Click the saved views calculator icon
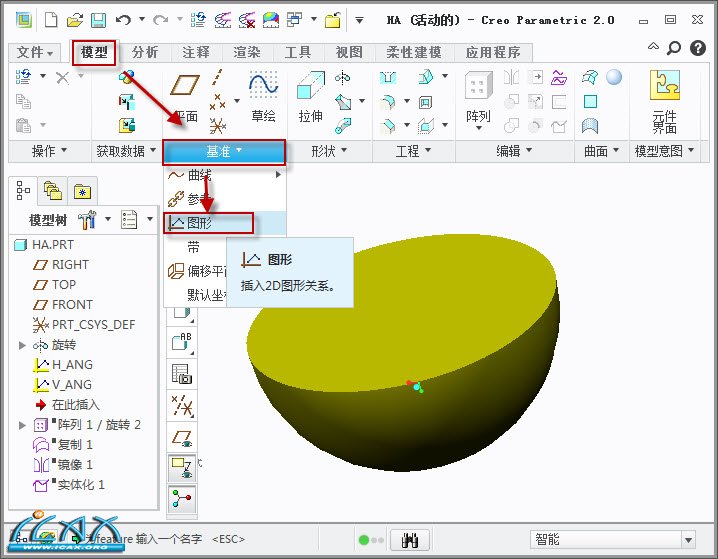718x559 pixels. pyautogui.click(x=182, y=374)
